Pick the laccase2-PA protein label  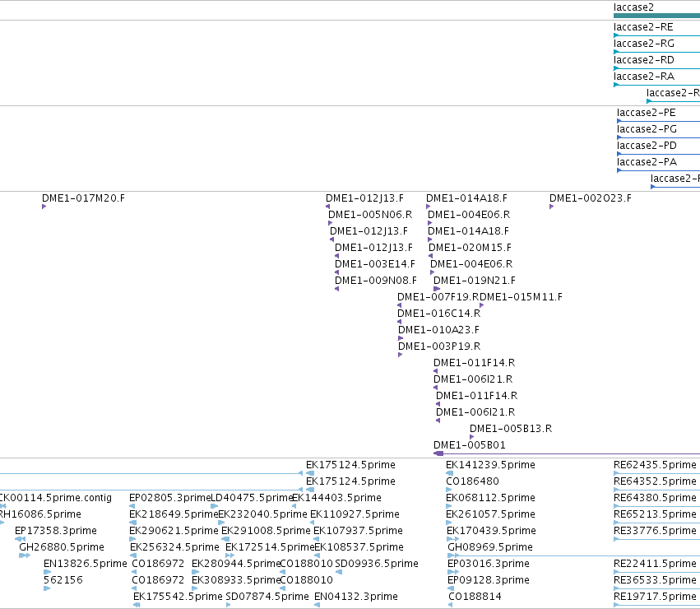647,163
